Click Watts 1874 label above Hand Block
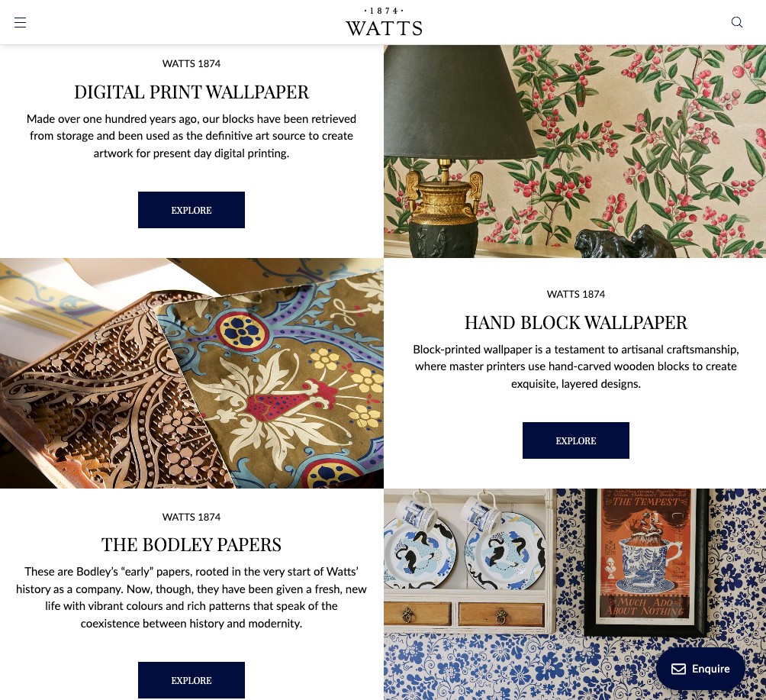766x700 pixels. pos(576,294)
